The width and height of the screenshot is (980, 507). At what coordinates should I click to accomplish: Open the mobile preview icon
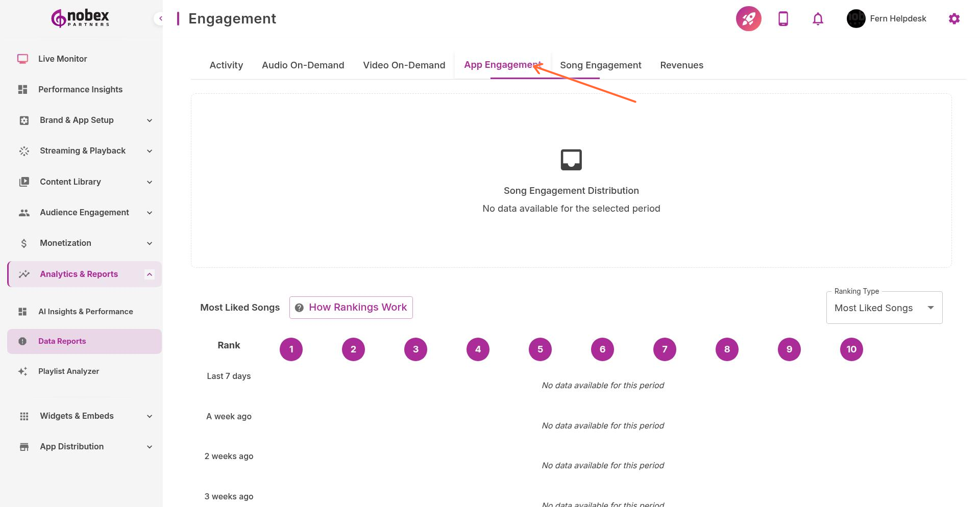pos(782,18)
